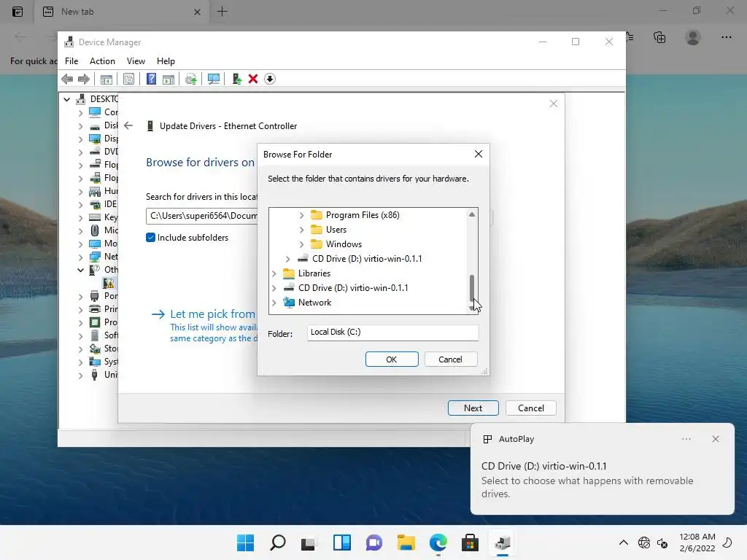
Task: Open Properties from the Device Manager toolbar
Action: [128, 79]
